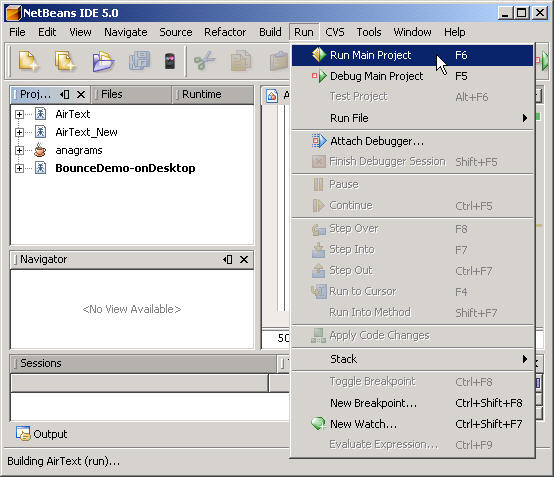Open the Edit menu
This screenshot has width=554, height=477.
[47, 32]
